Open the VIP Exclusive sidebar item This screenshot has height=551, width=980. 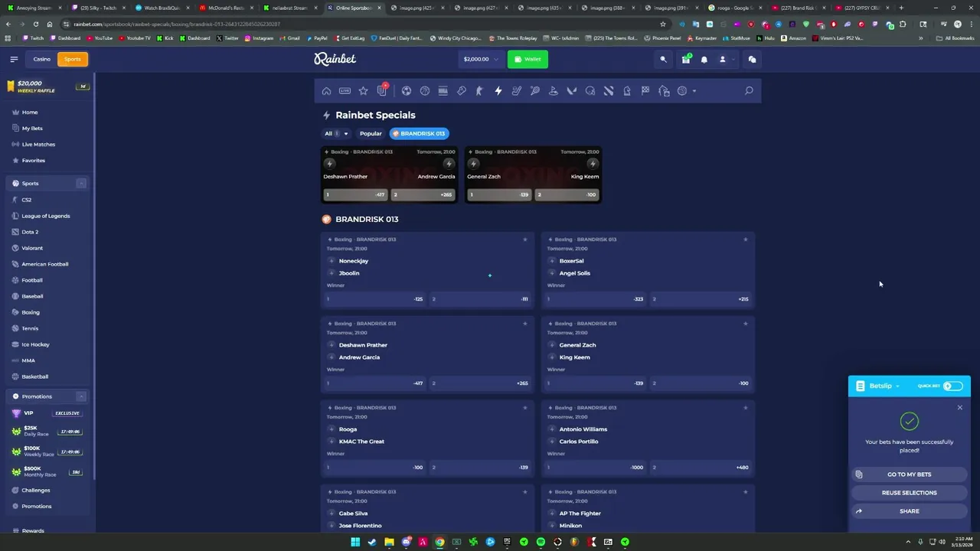click(47, 413)
